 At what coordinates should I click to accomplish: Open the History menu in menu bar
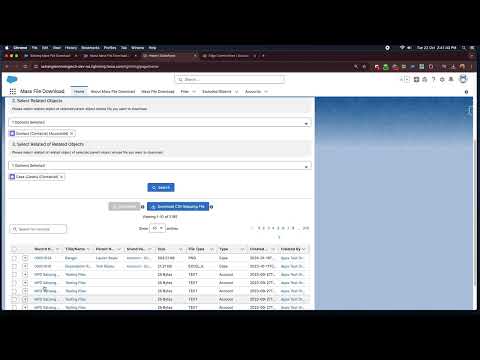point(71,48)
